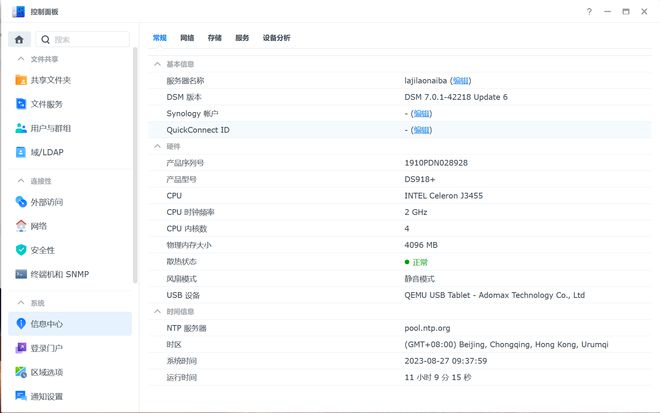Open 终端机和 SNMP settings

click(x=58, y=274)
